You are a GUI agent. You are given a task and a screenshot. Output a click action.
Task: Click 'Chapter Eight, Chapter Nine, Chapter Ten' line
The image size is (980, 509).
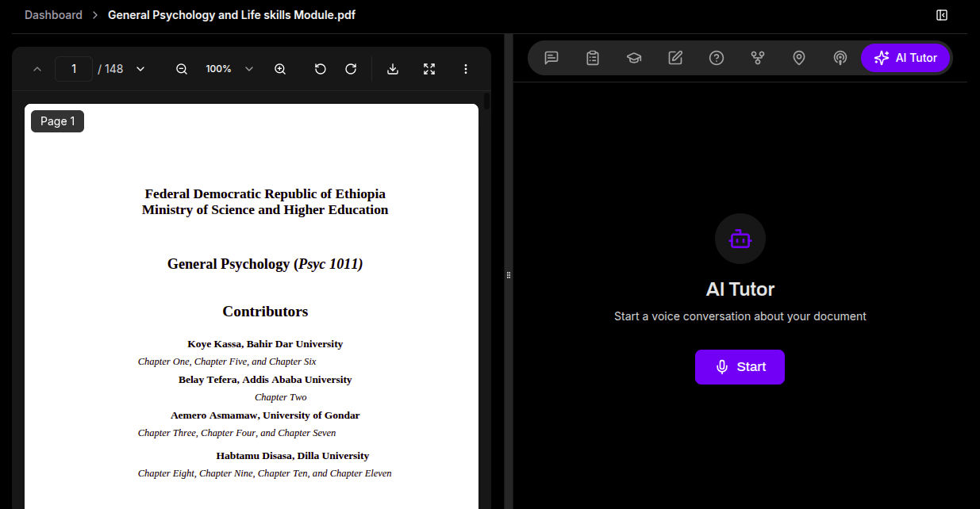click(264, 473)
